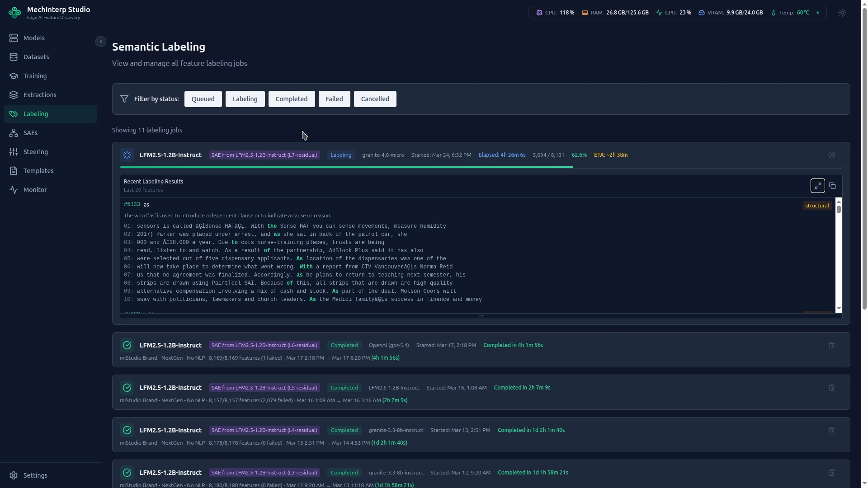Screen dimensions: 868x488
Task: Click the check icon of the L4-residual job
Action: [127, 430]
